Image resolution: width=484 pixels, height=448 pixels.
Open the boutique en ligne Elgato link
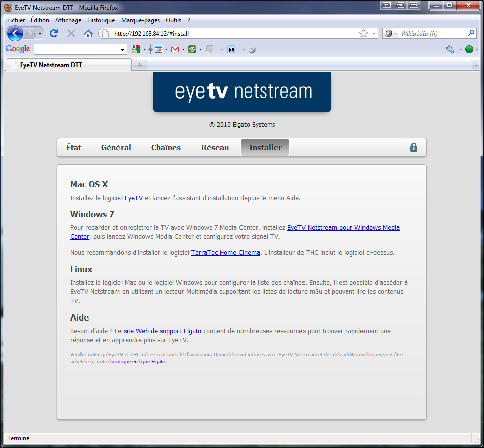138,362
